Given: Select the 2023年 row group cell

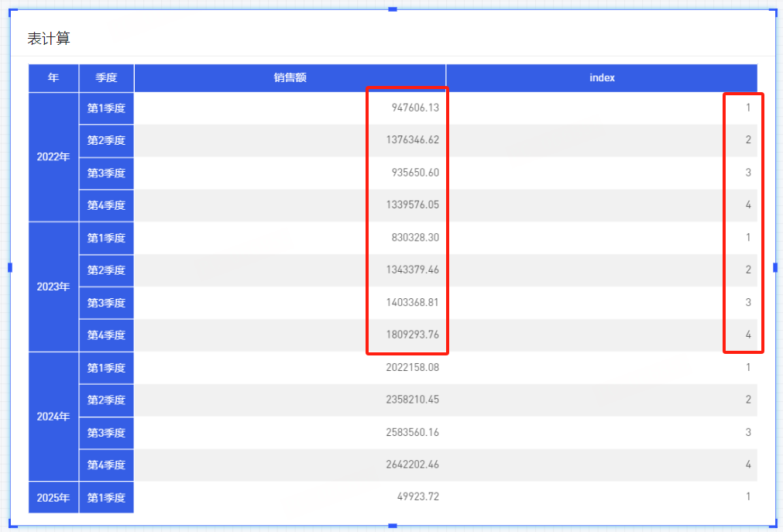Looking at the screenshot, I should [x=53, y=287].
